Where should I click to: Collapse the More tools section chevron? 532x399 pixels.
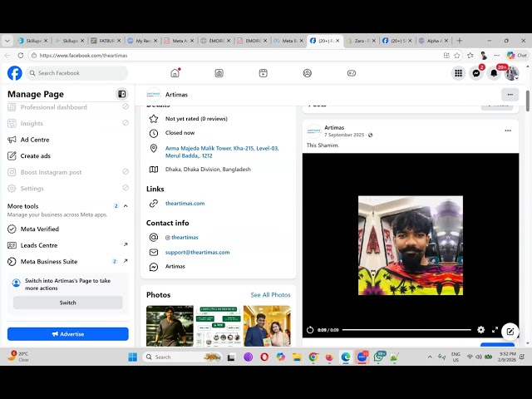pos(126,206)
